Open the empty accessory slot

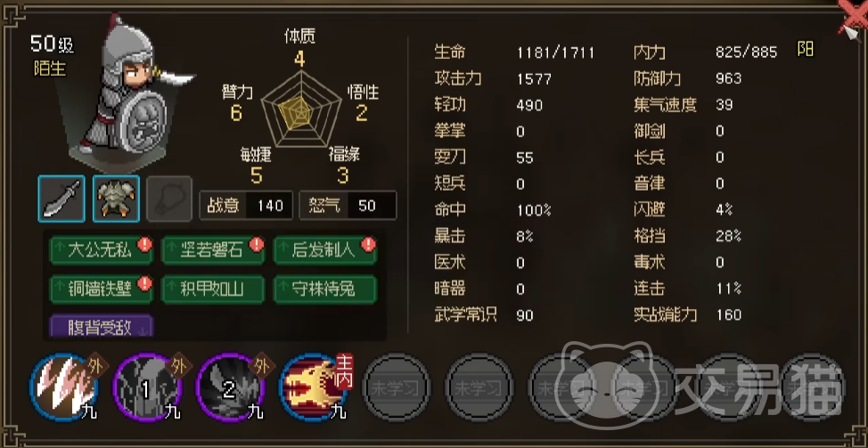pos(169,199)
